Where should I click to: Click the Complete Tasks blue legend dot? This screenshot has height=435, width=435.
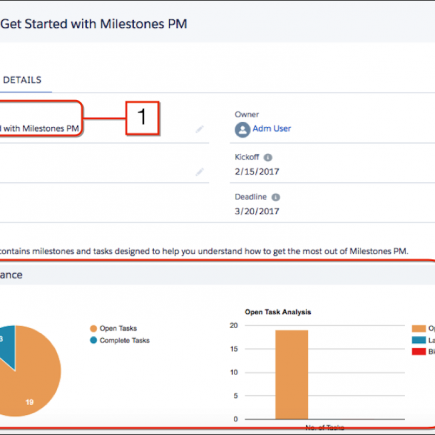[x=93, y=340]
